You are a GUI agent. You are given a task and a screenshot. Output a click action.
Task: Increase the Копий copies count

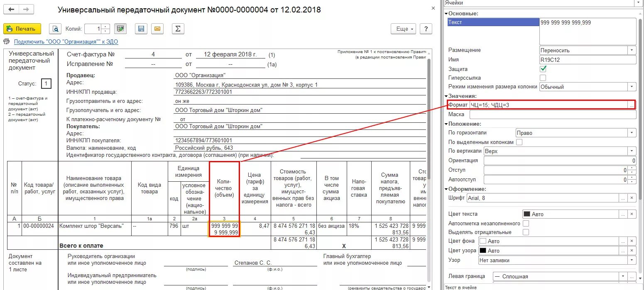(105, 27)
